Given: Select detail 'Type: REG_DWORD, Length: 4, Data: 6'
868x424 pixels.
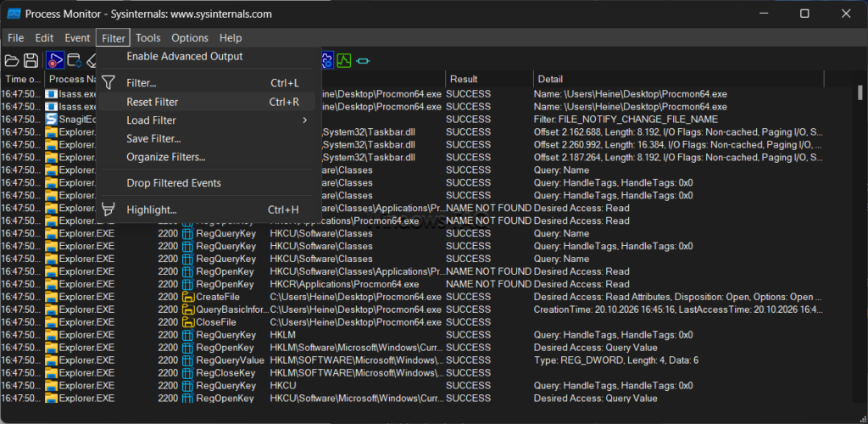Looking at the screenshot, I should click(x=615, y=360).
